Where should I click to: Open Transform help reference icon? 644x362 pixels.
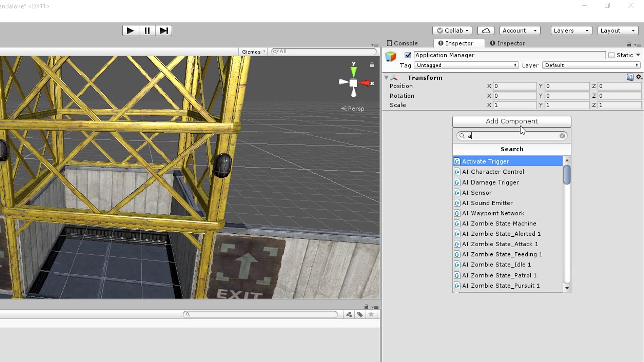pos(630,77)
